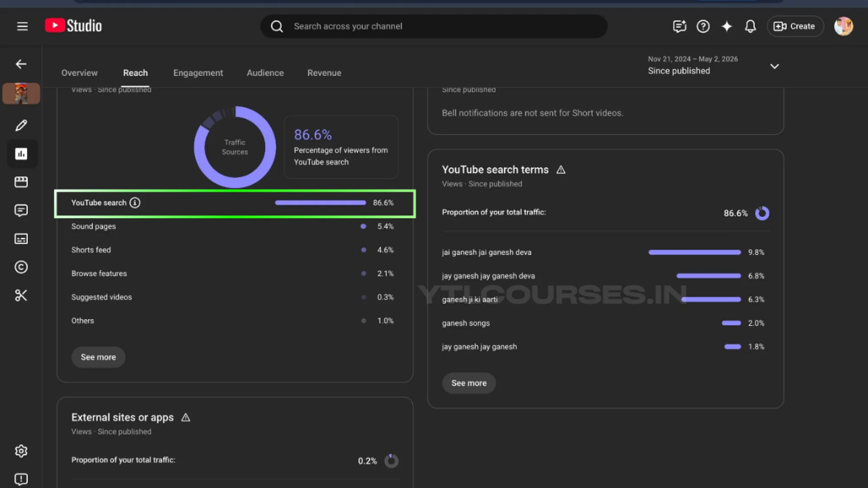Click See more under YouTube search terms

pyautogui.click(x=469, y=383)
